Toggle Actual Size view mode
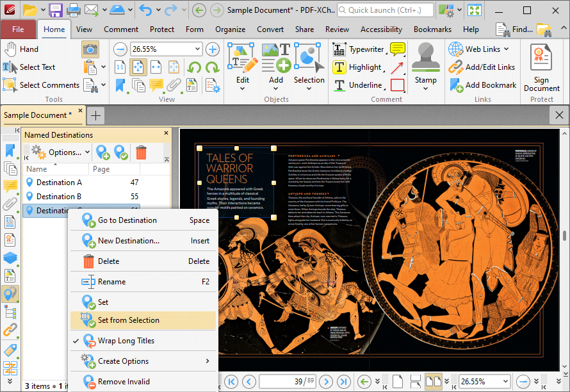 pyautogui.click(x=120, y=67)
